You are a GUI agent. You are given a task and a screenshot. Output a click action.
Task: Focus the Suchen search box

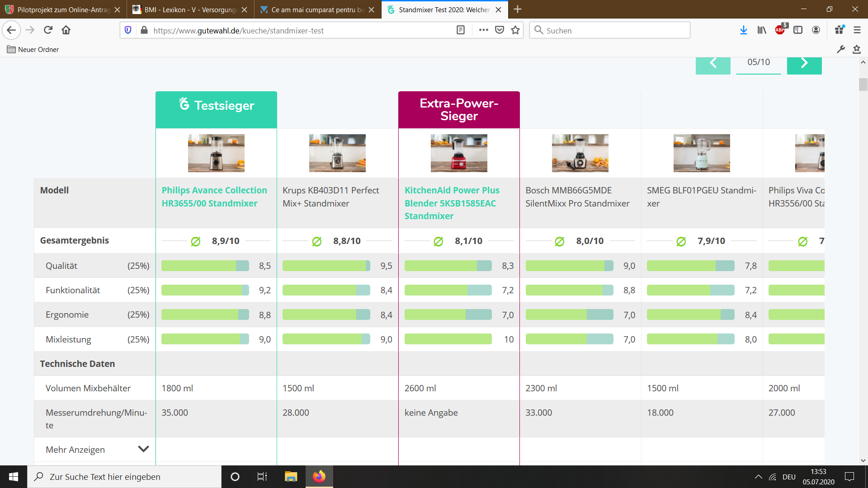tap(609, 30)
